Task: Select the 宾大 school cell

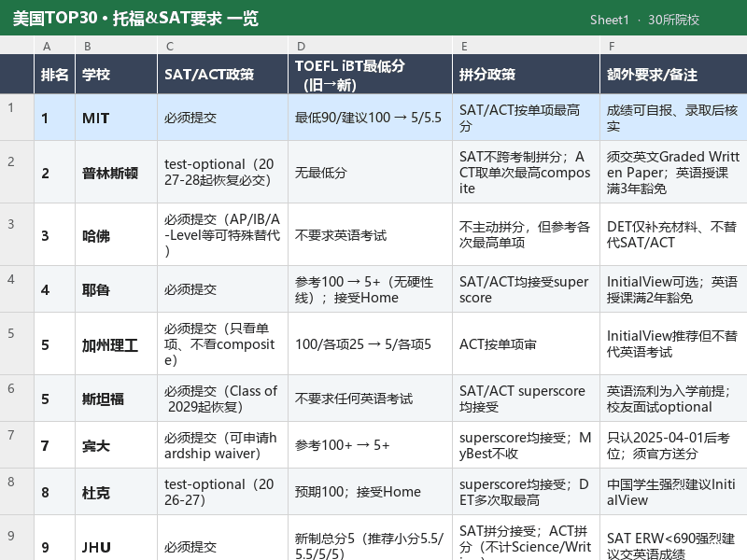Action: click(x=116, y=445)
